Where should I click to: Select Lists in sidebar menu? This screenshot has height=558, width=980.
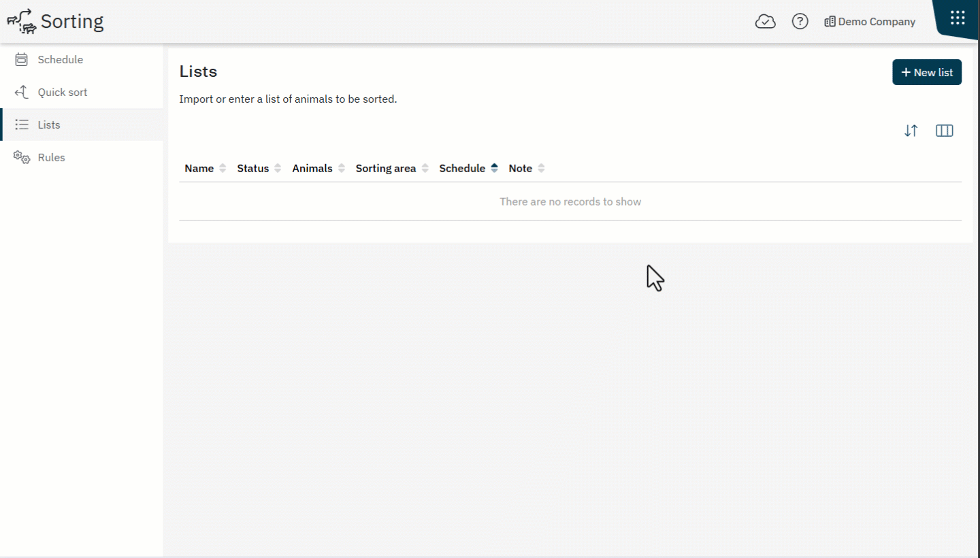point(82,125)
